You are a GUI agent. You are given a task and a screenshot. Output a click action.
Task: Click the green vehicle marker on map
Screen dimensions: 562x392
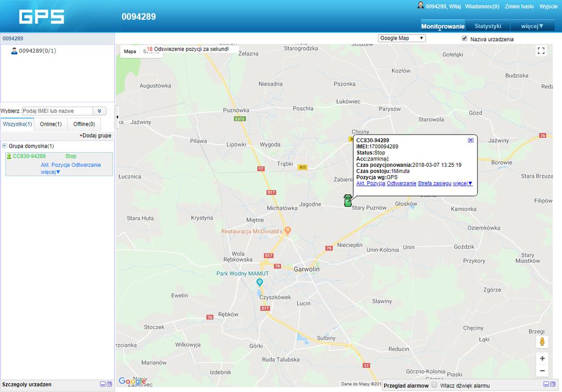pos(348,200)
